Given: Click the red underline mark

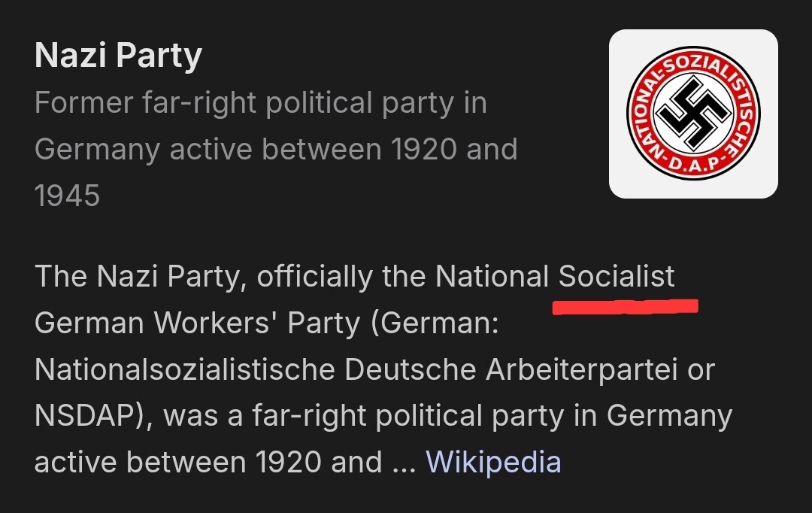Looking at the screenshot, I should point(625,306).
